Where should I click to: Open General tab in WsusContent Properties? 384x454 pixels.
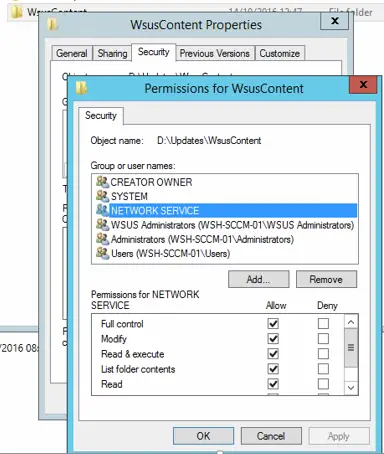click(x=72, y=53)
